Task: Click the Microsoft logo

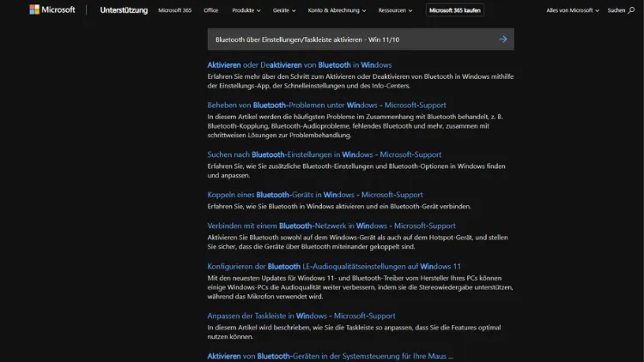Action: click(x=52, y=9)
